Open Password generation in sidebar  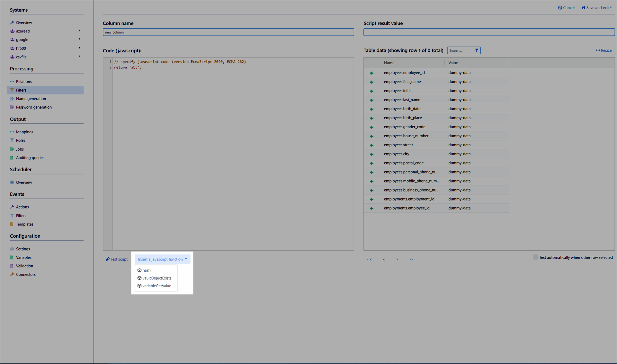pos(34,107)
